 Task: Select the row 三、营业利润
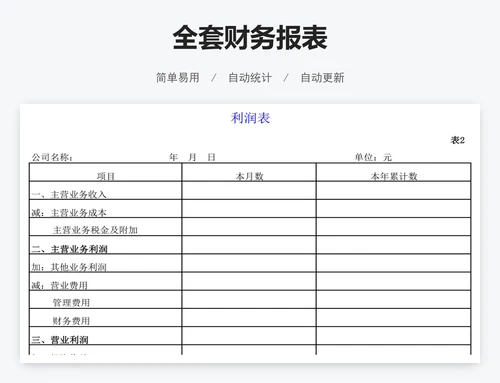click(250, 336)
